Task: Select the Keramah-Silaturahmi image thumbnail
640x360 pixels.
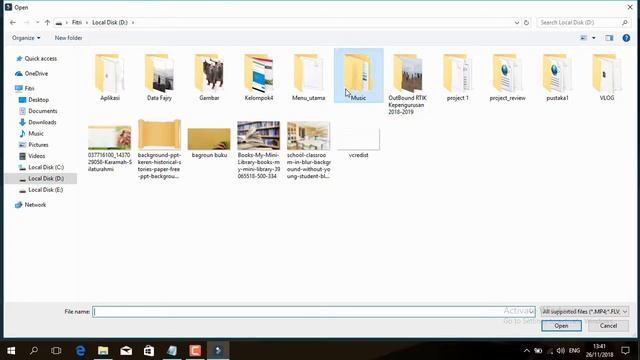Action: [x=109, y=138]
